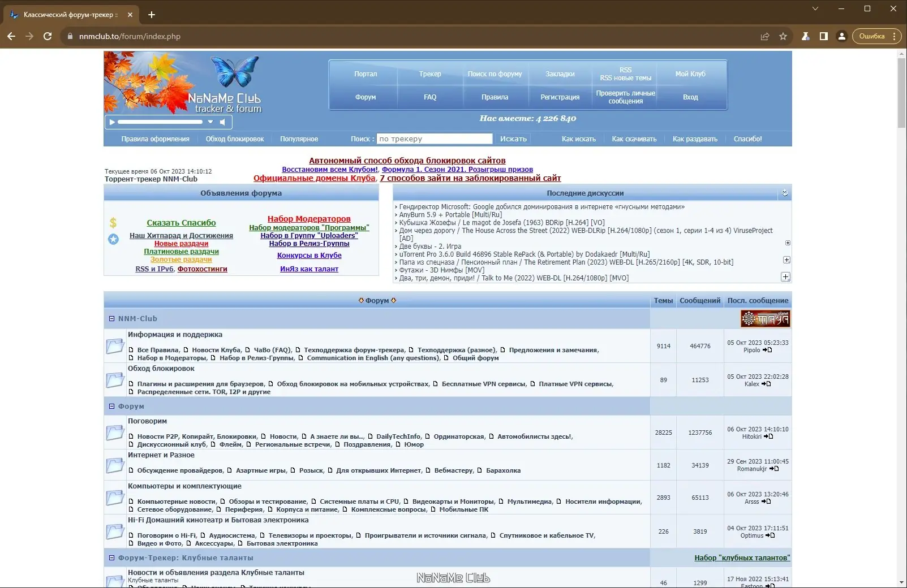
Task: Open the Регистрация menu item
Action: [x=560, y=97]
